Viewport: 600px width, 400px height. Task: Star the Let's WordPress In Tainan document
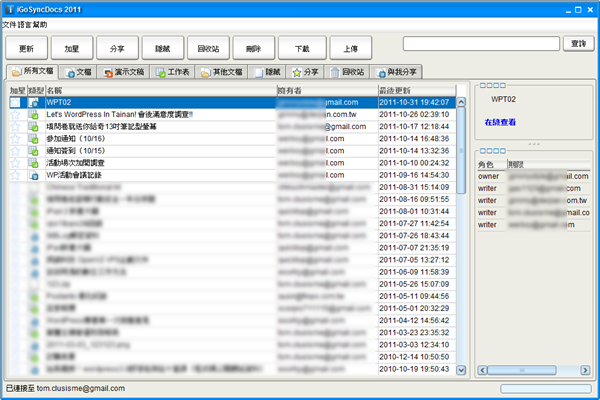tap(15, 114)
